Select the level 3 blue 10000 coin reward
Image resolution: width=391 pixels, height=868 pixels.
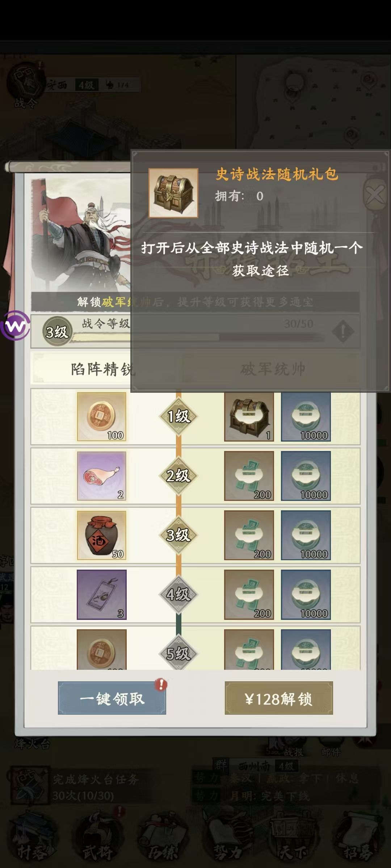point(306,535)
